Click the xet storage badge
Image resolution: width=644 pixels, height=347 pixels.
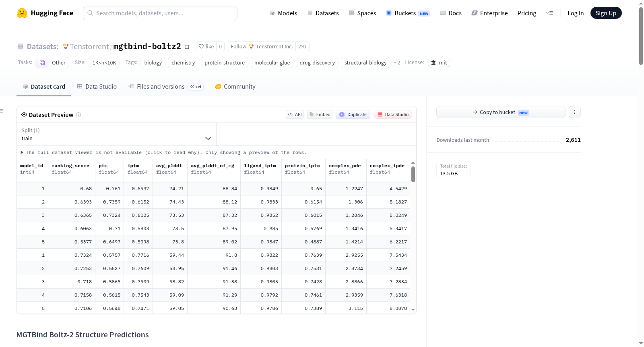(196, 87)
